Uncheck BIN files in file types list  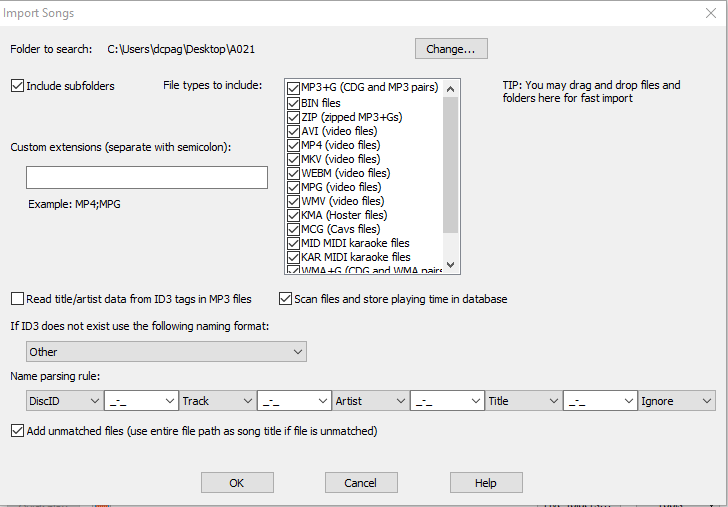[293, 103]
